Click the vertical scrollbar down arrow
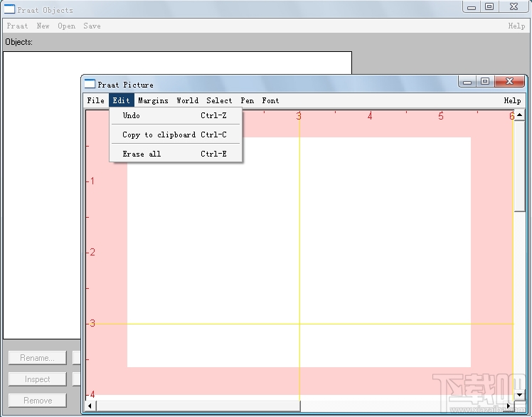Image resolution: width=532 pixels, height=417 pixels. (519, 395)
